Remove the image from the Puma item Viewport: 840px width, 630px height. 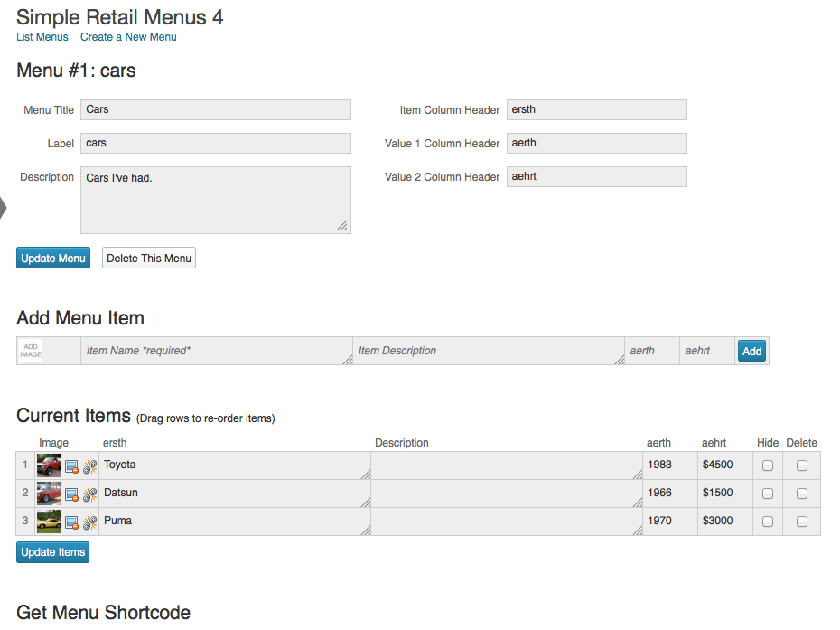coord(71,523)
